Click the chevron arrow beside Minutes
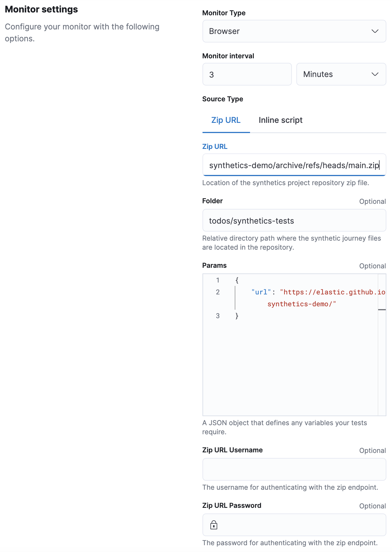The image size is (392, 552). [375, 74]
